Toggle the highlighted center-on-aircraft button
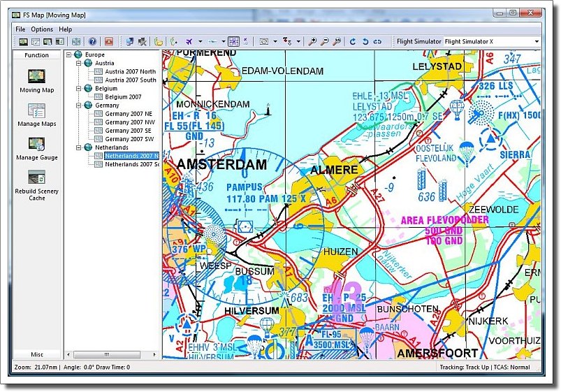This screenshot has width=561, height=392. click(233, 41)
